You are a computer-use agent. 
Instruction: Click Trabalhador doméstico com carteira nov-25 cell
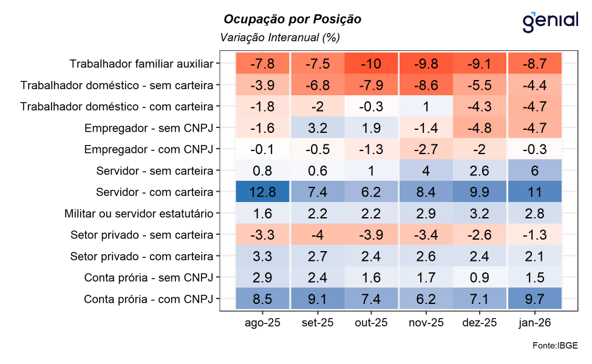pyautogui.click(x=426, y=107)
